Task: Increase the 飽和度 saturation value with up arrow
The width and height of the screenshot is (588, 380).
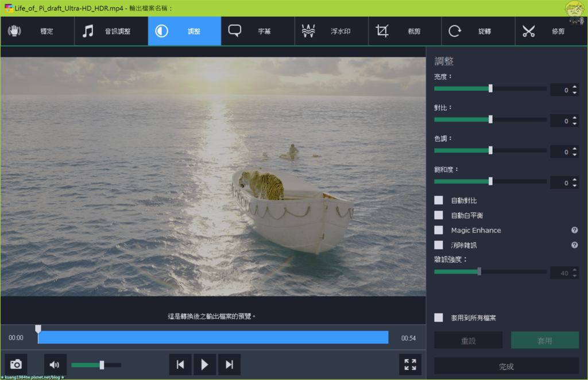Action: coord(574,180)
